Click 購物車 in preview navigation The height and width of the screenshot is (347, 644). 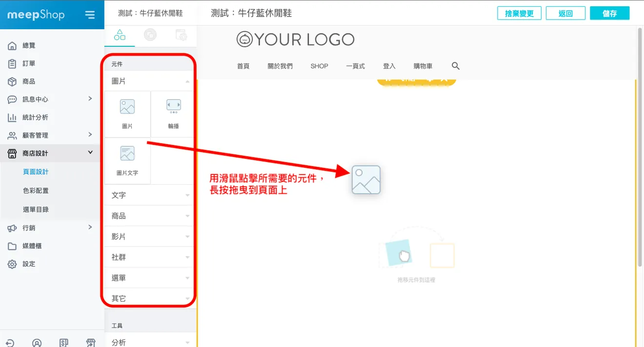pos(423,66)
